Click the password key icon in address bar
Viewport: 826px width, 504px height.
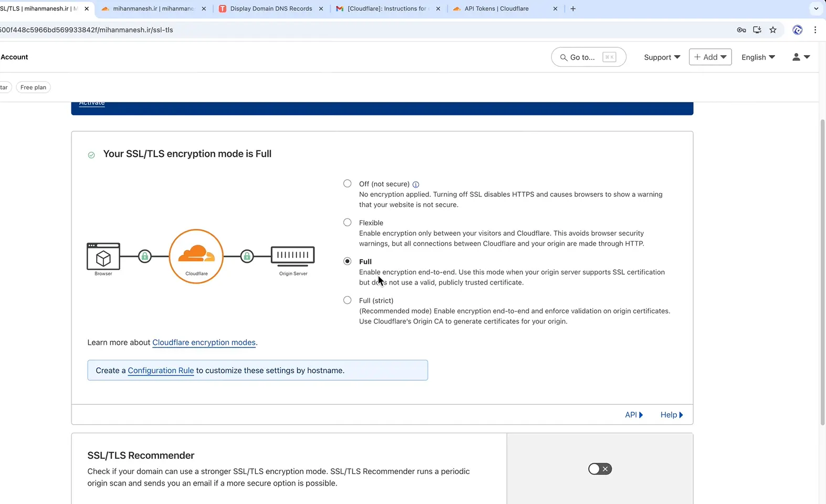(x=741, y=30)
